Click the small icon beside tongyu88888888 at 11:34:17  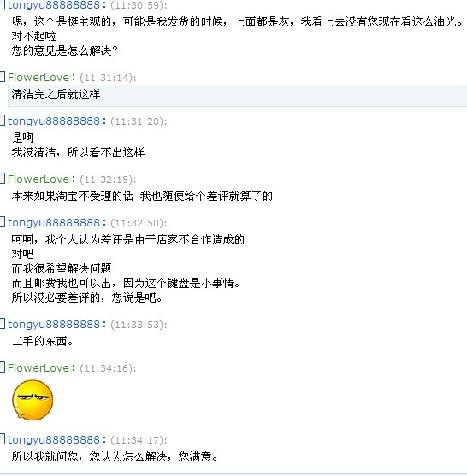click(3, 439)
